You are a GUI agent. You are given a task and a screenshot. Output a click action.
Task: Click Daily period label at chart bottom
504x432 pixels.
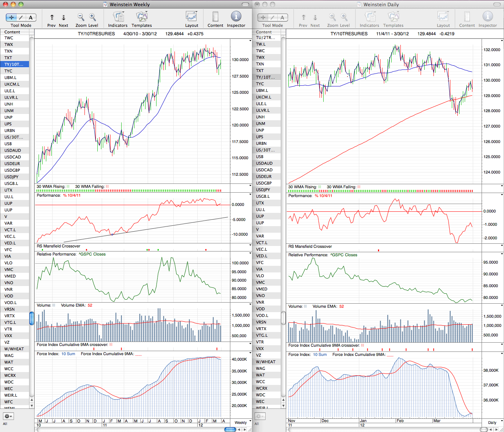pyautogui.click(x=492, y=422)
